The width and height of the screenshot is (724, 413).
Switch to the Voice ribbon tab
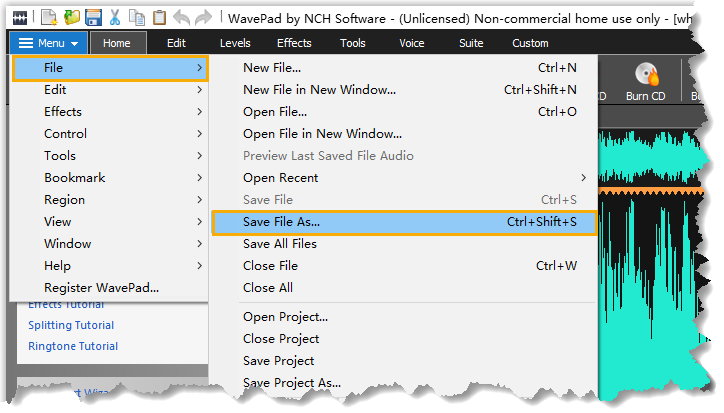(411, 43)
